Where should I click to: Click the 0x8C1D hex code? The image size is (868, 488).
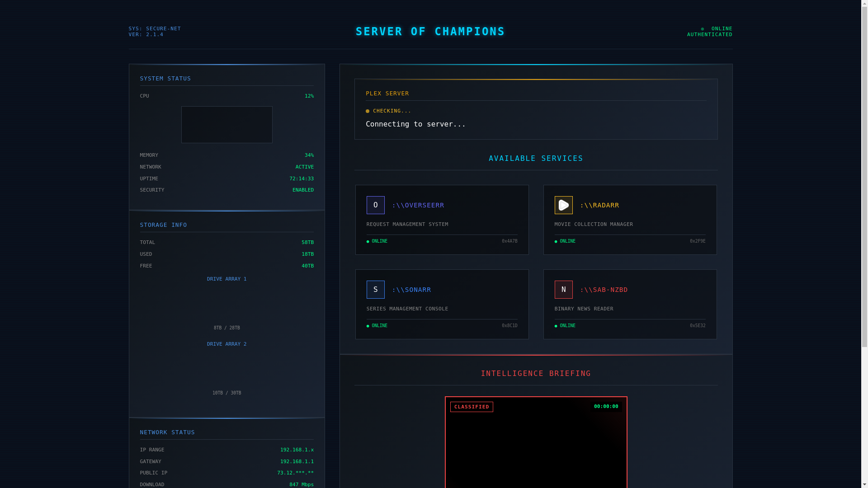point(509,326)
